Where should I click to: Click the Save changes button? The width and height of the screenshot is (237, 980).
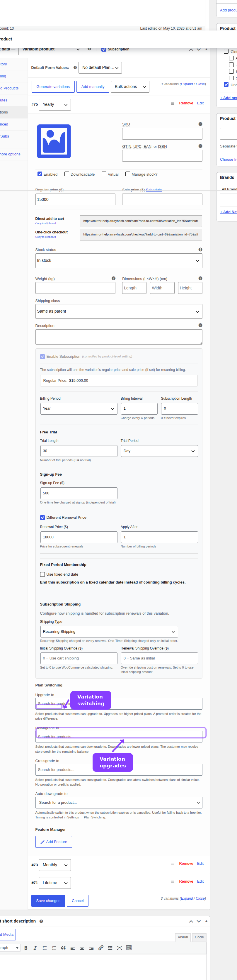coord(48,901)
